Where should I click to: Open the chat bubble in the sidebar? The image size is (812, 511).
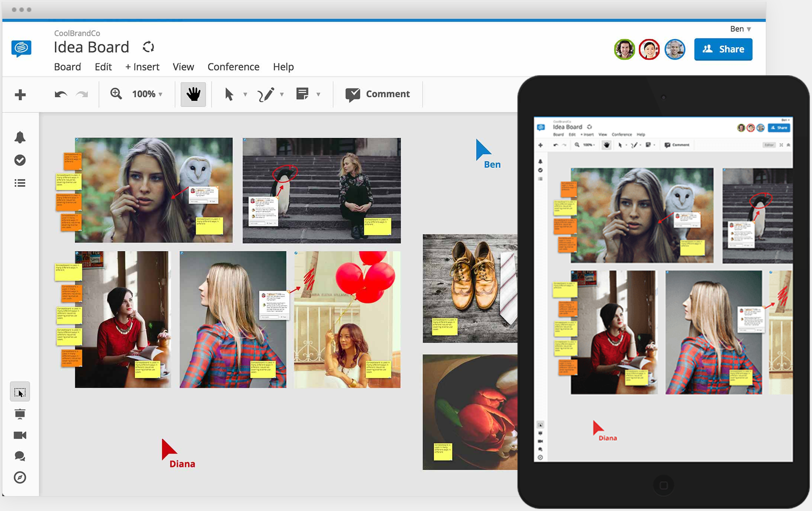[x=20, y=456]
